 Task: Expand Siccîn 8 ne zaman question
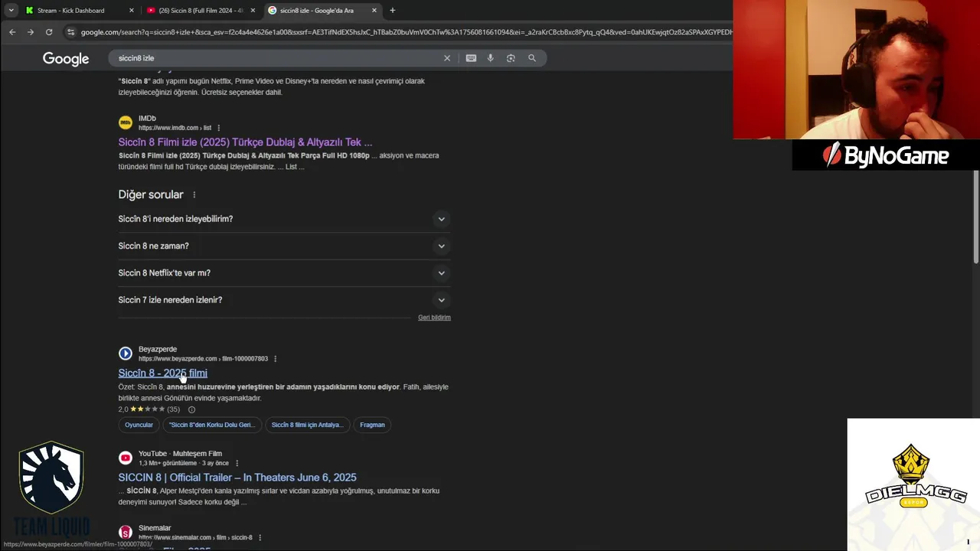tap(283, 246)
